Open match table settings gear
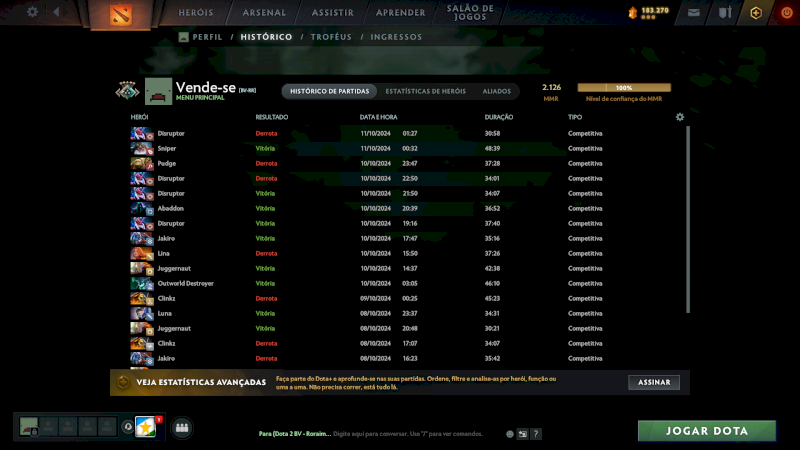Screen dimensions: 800x450 tap(680, 117)
